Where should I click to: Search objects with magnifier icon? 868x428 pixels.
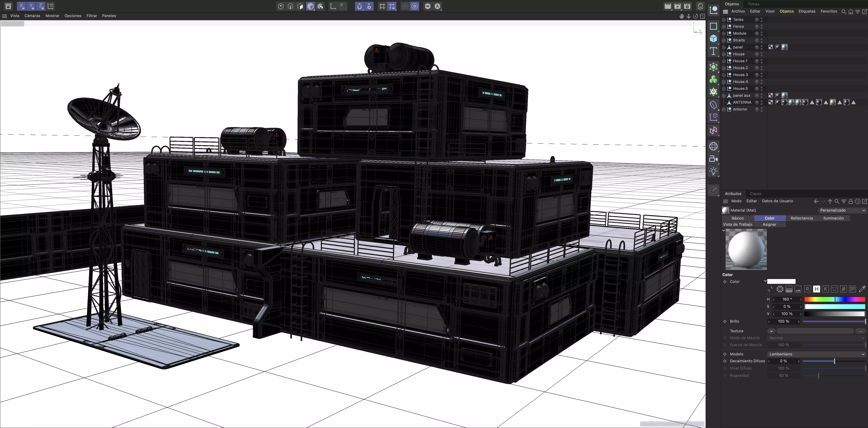click(x=843, y=11)
